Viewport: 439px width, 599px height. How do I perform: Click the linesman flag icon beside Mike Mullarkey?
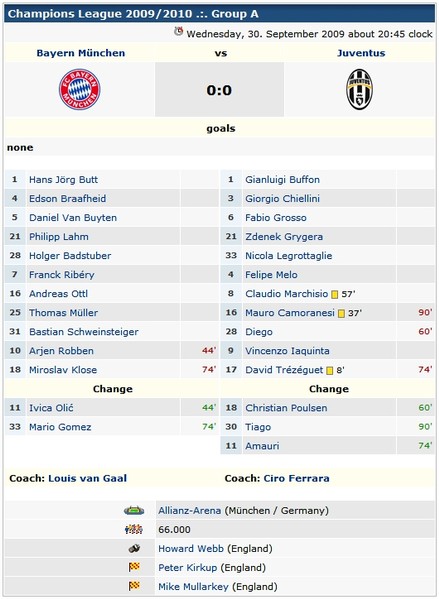(x=134, y=586)
